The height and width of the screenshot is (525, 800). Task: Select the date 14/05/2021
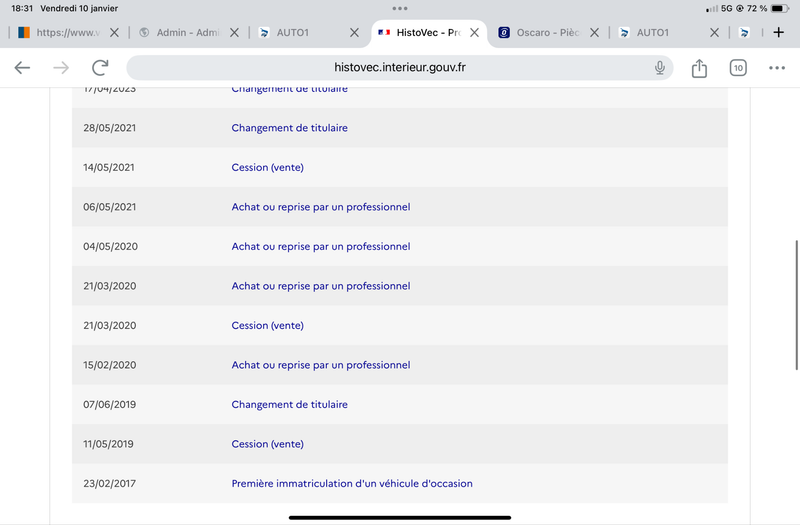coord(109,167)
